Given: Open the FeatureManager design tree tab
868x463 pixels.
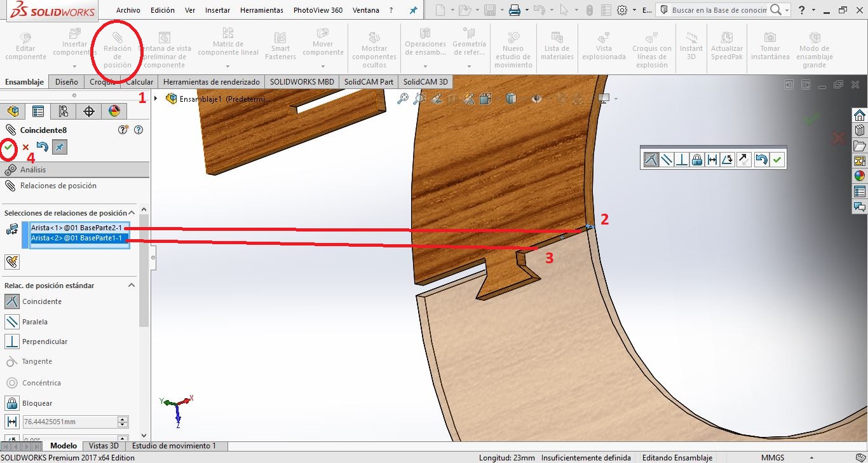Looking at the screenshot, I should (x=13, y=111).
